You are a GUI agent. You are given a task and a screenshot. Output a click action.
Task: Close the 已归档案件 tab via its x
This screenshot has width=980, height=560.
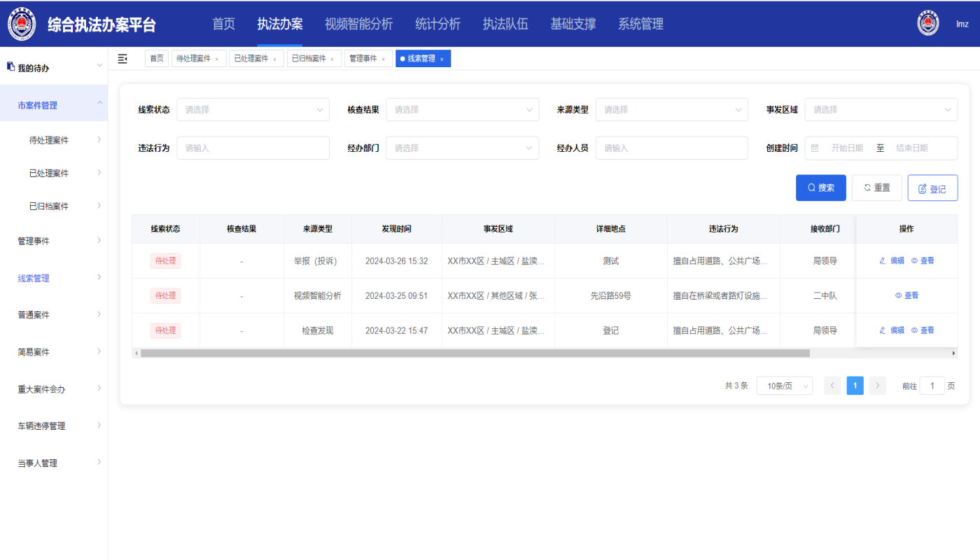point(332,59)
